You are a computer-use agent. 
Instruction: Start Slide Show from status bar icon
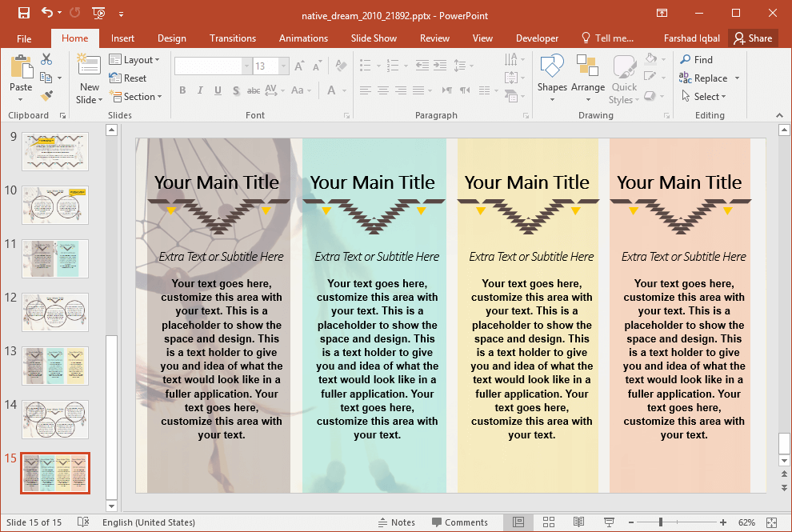click(x=609, y=522)
